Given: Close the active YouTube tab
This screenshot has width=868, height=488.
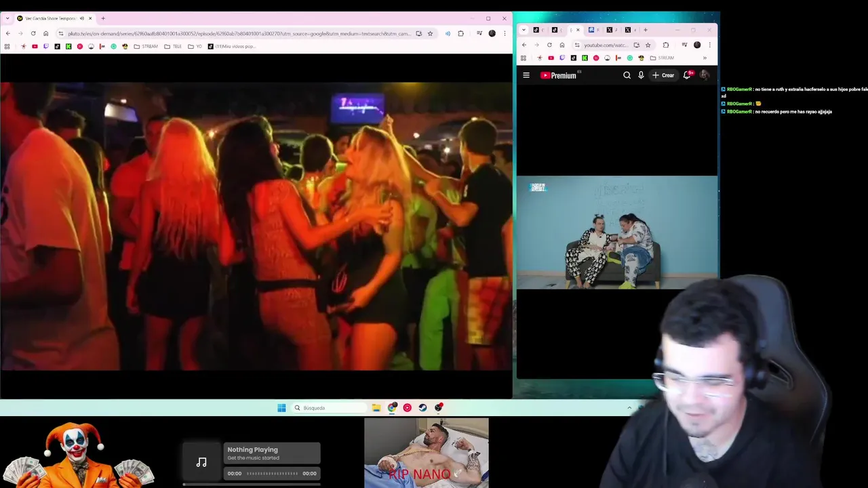Looking at the screenshot, I should (x=578, y=30).
